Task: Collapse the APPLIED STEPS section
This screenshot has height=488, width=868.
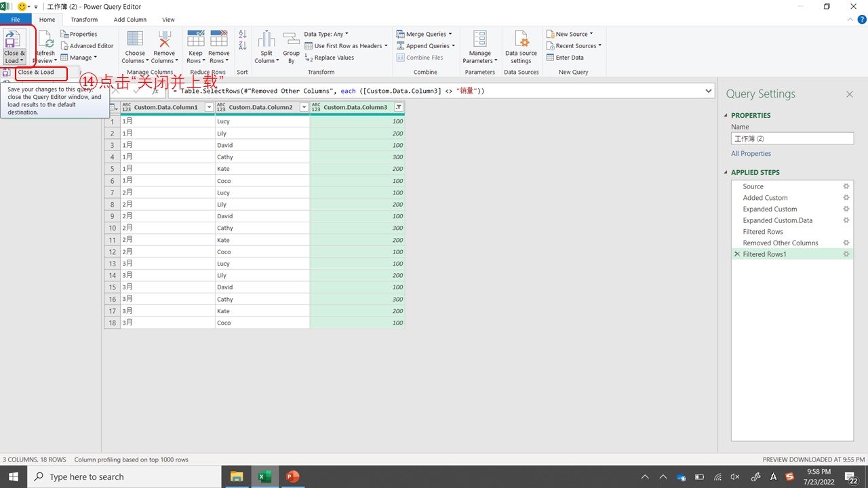Action: click(x=727, y=172)
